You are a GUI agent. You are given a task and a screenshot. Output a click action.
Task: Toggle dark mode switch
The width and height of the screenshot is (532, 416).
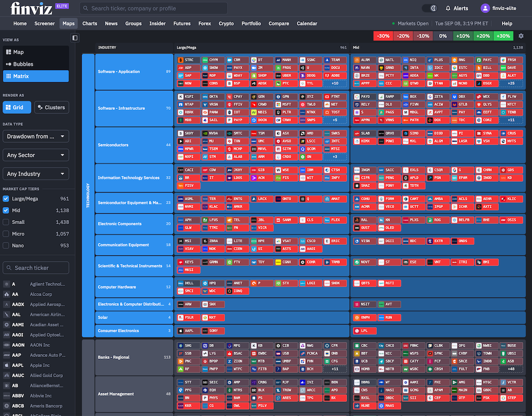tap(429, 8)
